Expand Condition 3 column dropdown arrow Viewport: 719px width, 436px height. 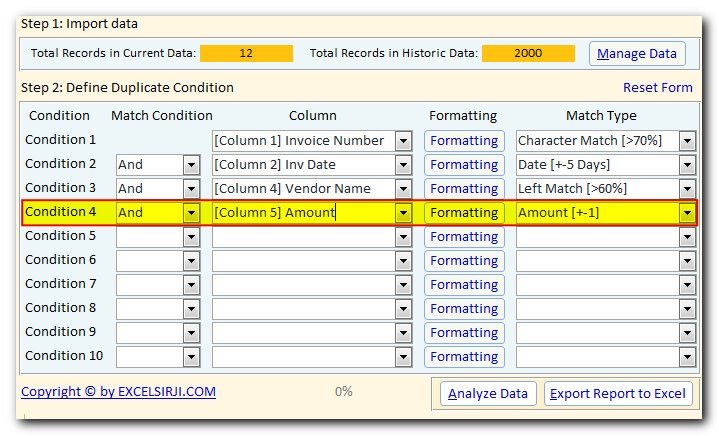pos(404,189)
